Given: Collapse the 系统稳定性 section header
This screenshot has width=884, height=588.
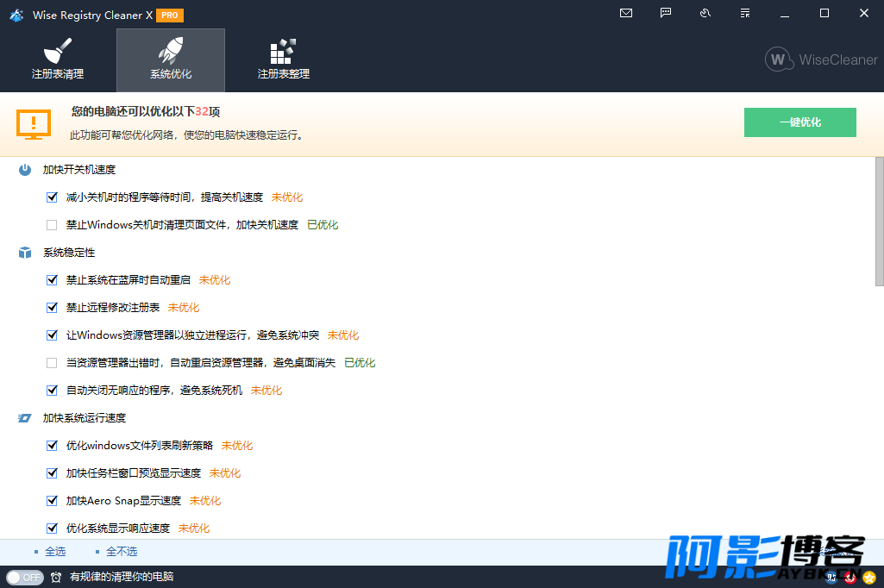Looking at the screenshot, I should point(69,253).
